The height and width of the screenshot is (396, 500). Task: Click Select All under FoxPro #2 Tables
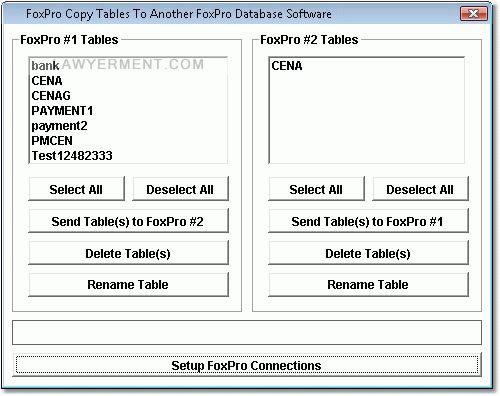point(316,189)
